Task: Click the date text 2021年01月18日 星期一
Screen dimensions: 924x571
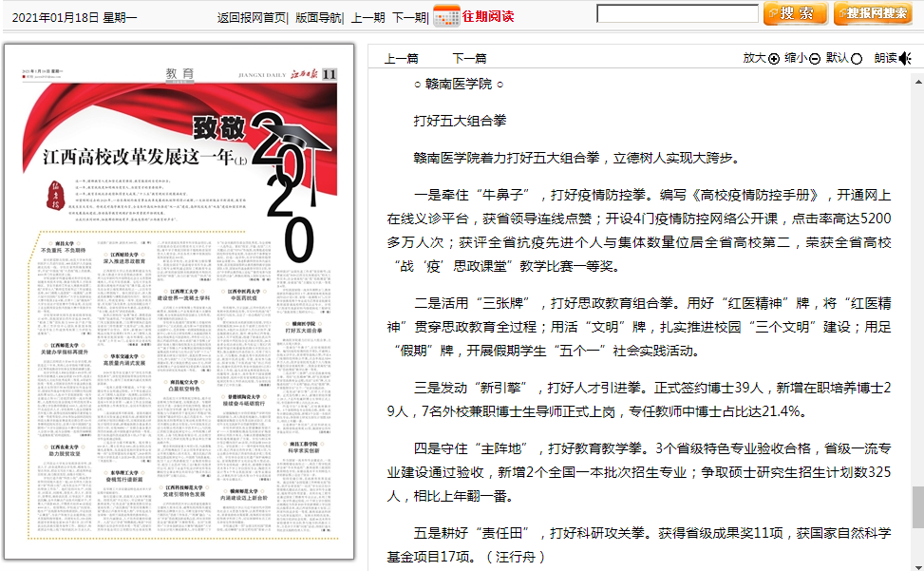Action: [74, 18]
